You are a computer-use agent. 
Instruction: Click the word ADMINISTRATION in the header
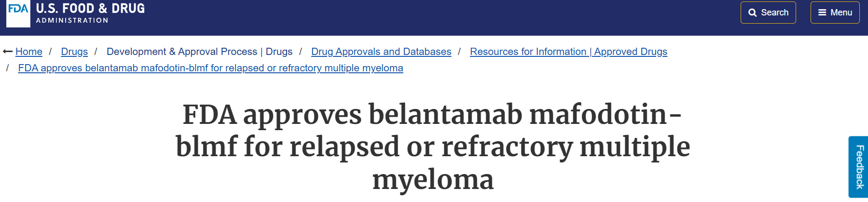(x=72, y=20)
